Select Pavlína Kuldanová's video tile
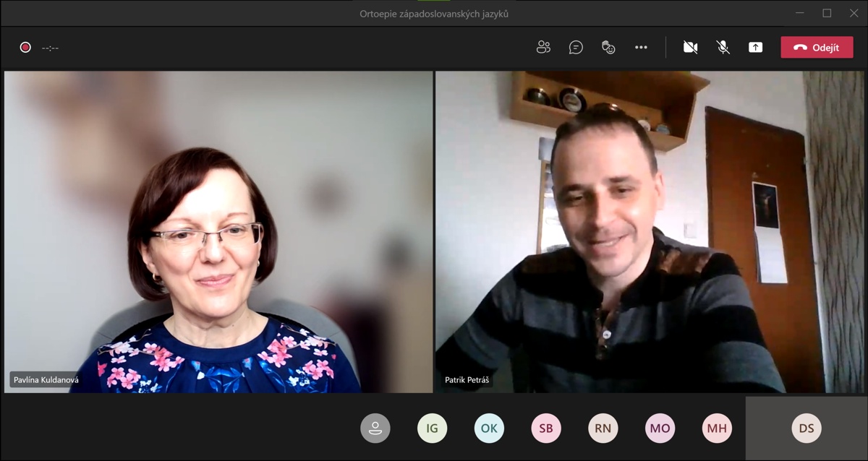Viewport: 868px width, 461px height. click(218, 232)
